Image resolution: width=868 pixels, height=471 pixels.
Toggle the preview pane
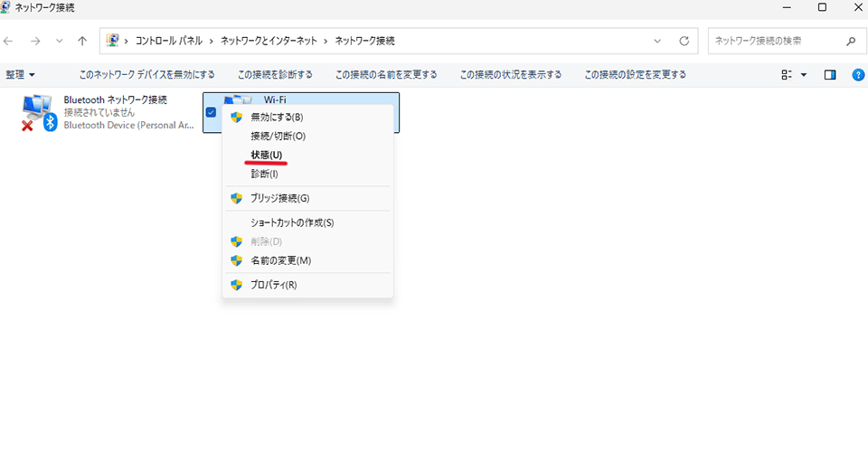pos(830,75)
